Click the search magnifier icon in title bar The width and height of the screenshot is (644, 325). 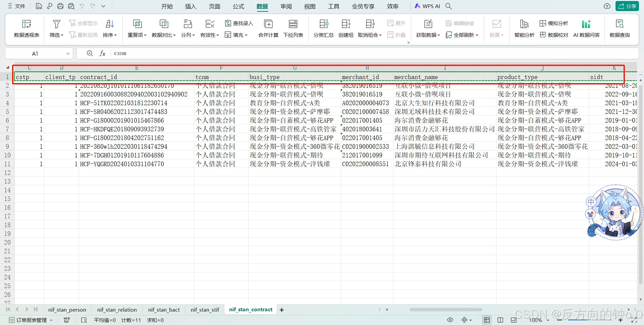pos(448,6)
